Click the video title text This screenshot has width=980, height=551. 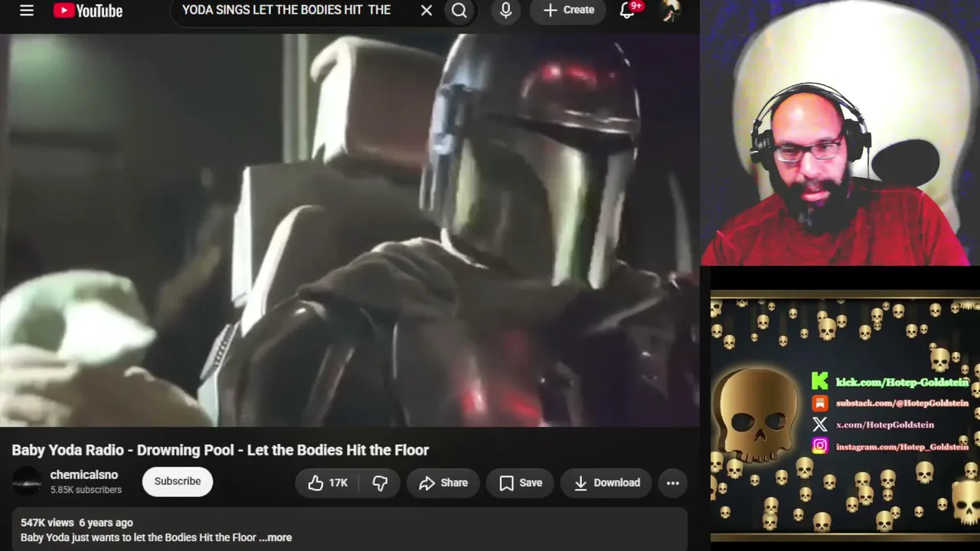tap(220, 450)
